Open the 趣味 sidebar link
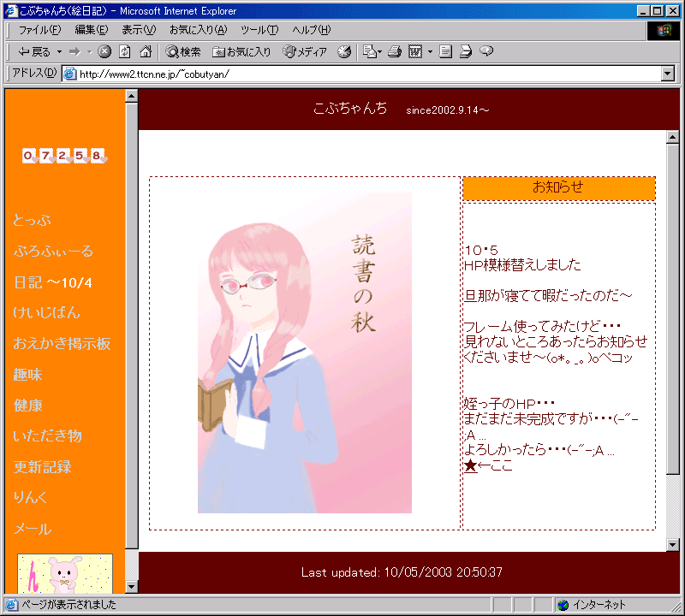The width and height of the screenshot is (685, 616). click(x=27, y=375)
